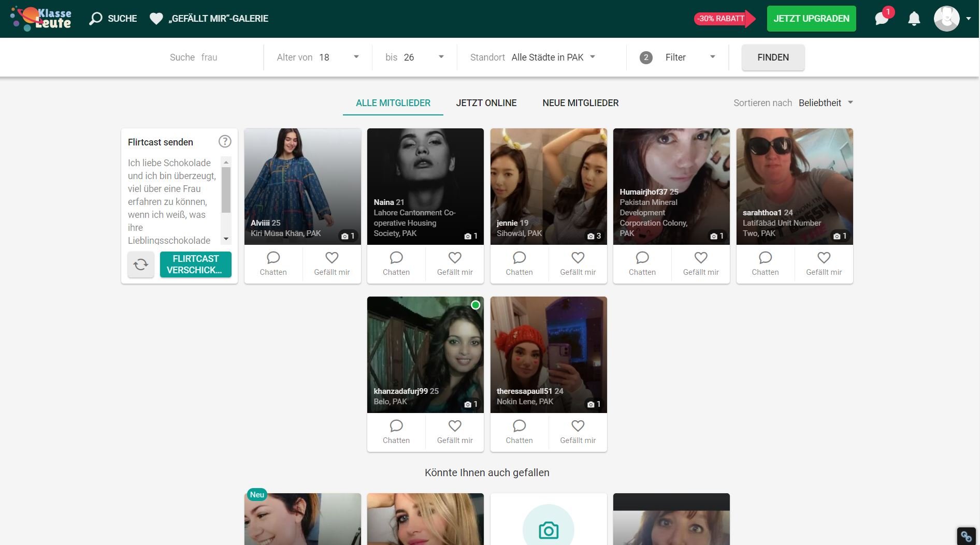Image resolution: width=980 pixels, height=545 pixels.
Task: Chat with jennie
Action: coord(519,264)
